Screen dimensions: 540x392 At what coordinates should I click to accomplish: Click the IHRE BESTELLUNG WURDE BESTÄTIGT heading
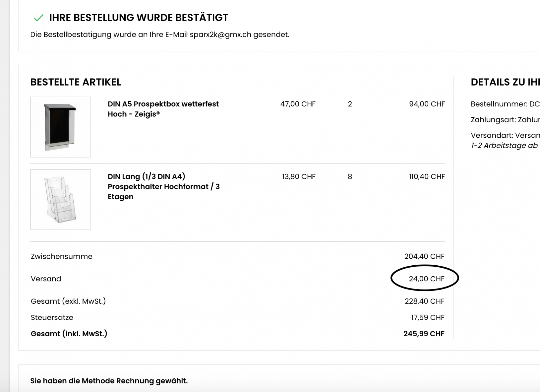click(138, 18)
